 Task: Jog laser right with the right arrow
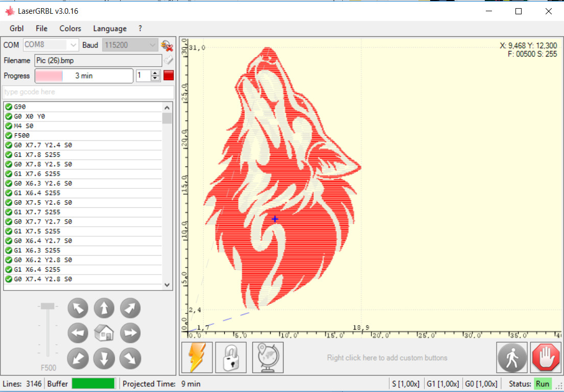coord(130,333)
